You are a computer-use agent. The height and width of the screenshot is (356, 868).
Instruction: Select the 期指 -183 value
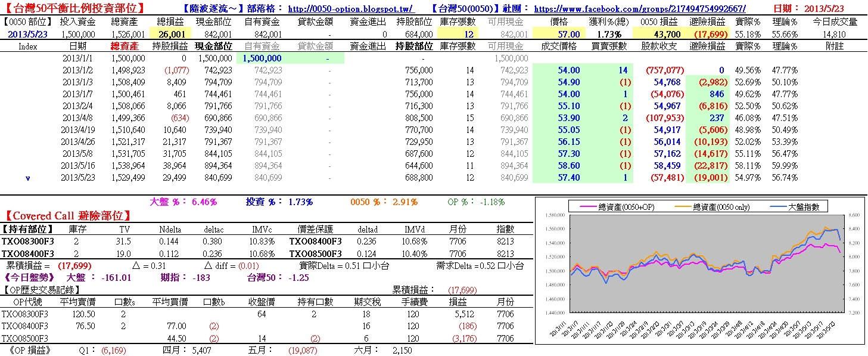(x=185, y=277)
